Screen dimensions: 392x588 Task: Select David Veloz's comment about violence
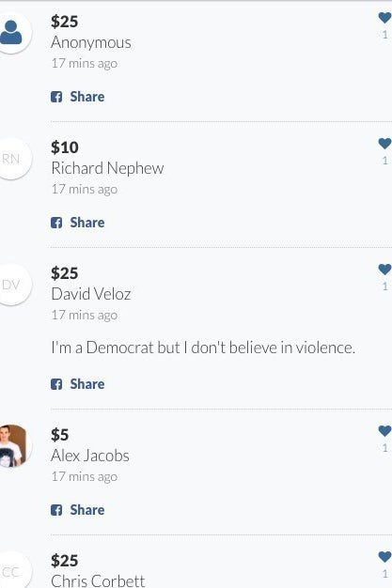[203, 348]
